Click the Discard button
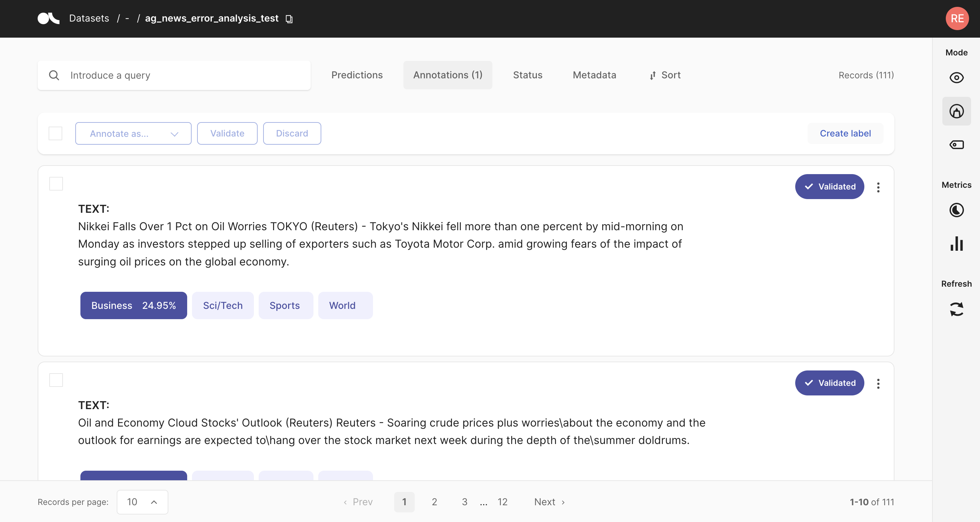 292,133
